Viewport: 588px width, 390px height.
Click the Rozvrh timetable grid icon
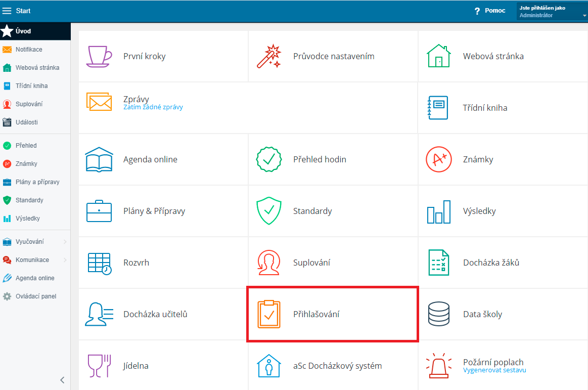pos(99,263)
